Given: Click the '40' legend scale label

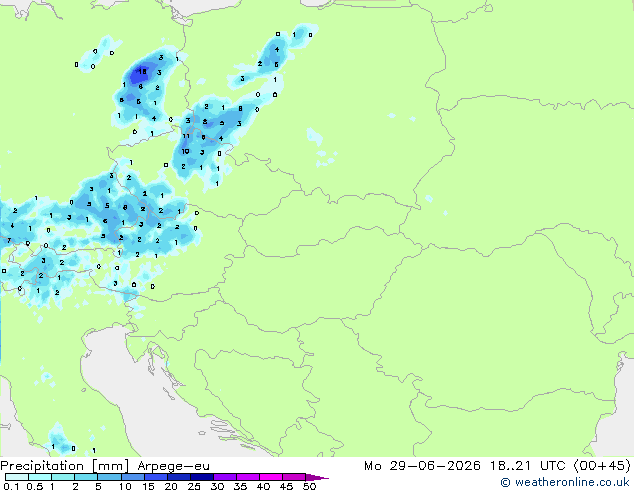Looking at the screenshot, I should (263, 486).
